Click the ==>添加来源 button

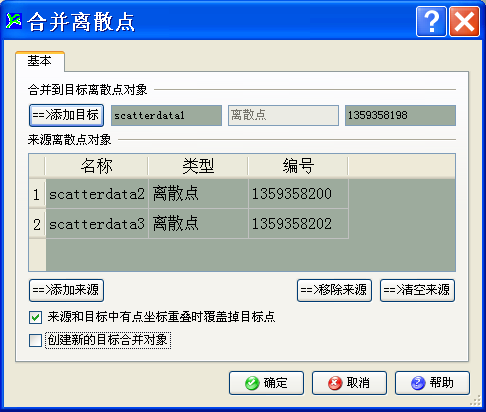click(x=66, y=290)
